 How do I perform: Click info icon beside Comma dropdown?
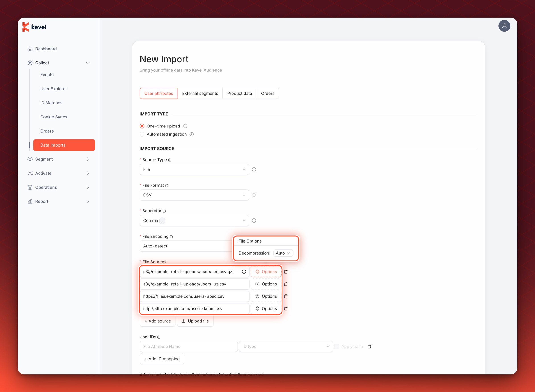click(x=254, y=221)
